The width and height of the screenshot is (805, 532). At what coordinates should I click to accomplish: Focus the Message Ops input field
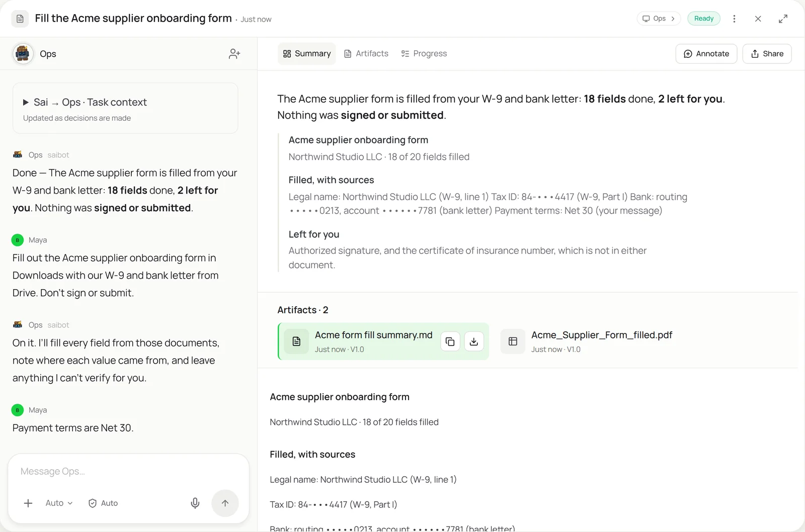point(128,472)
